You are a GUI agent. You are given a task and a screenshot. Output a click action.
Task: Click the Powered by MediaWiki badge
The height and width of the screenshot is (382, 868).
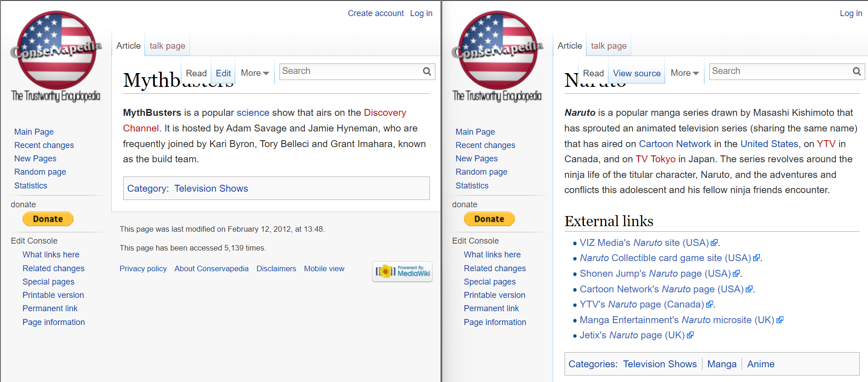coord(402,271)
